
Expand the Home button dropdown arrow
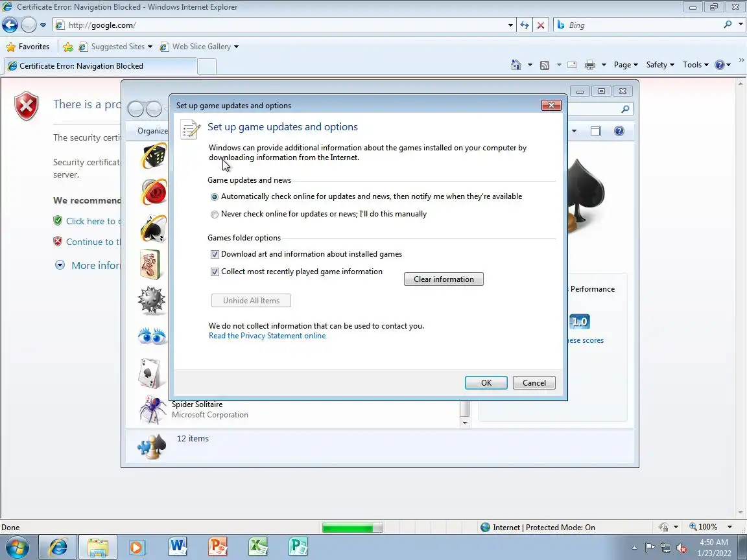(529, 65)
